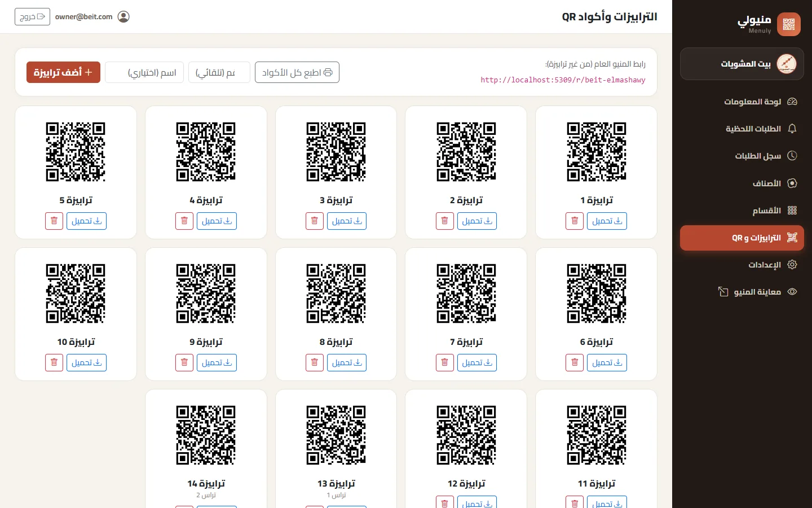
Task: Click the QR code image of ترابيزة 9
Action: tap(206, 294)
